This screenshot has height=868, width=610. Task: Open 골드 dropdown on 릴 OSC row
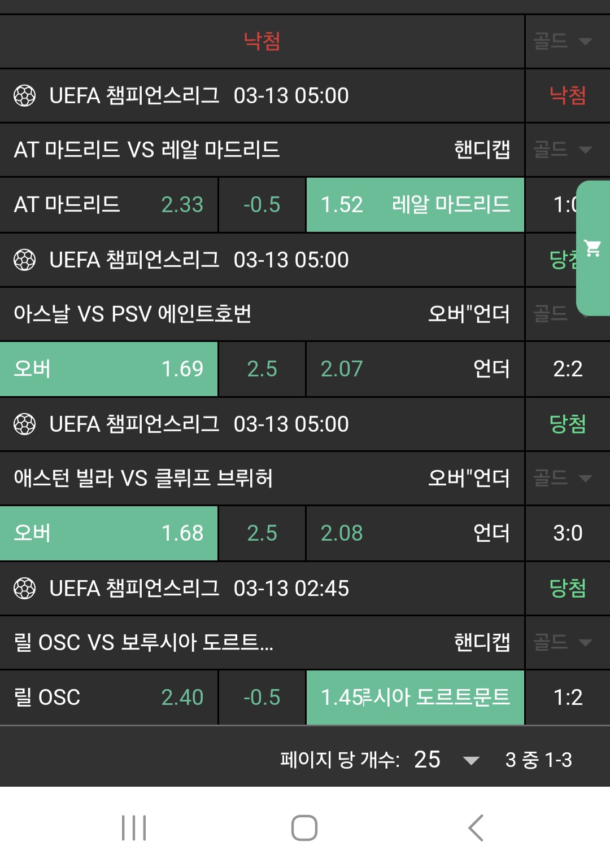pyautogui.click(x=563, y=642)
